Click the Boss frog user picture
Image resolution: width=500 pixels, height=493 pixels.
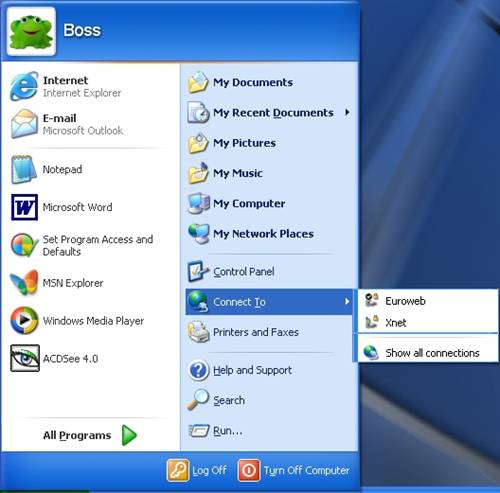pos(31,32)
